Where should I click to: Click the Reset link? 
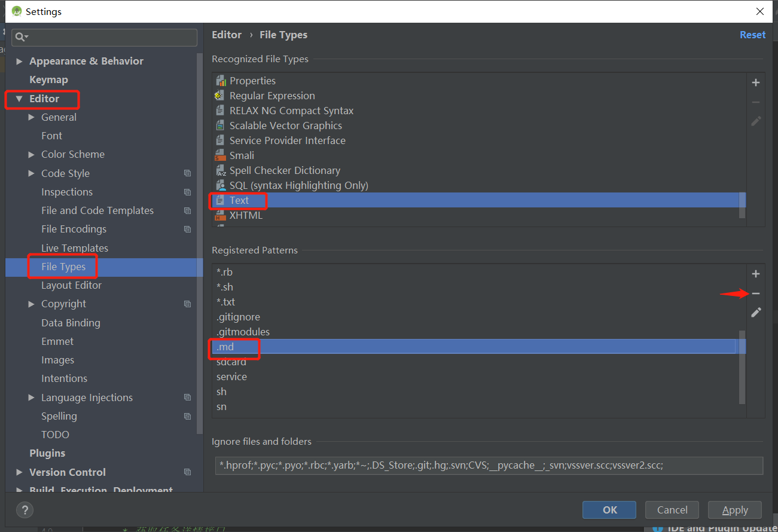752,35
